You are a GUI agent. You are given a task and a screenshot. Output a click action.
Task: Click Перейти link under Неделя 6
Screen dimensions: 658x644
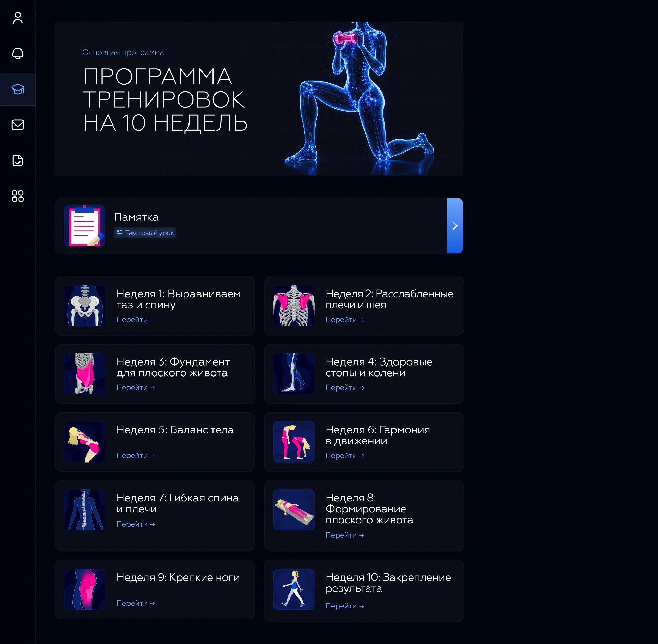click(345, 456)
